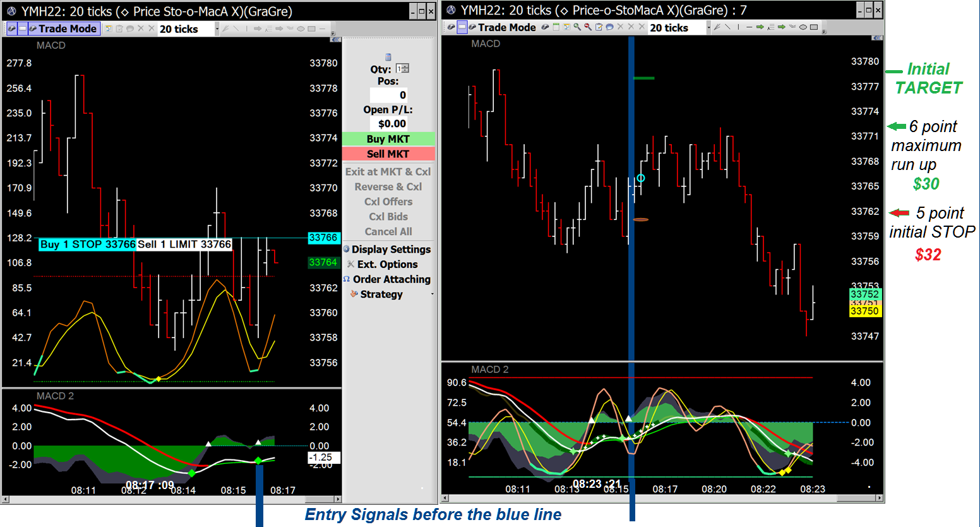The image size is (980, 527).
Task: Click Trade Mode button in right chart toolbar
Action: 507,27
